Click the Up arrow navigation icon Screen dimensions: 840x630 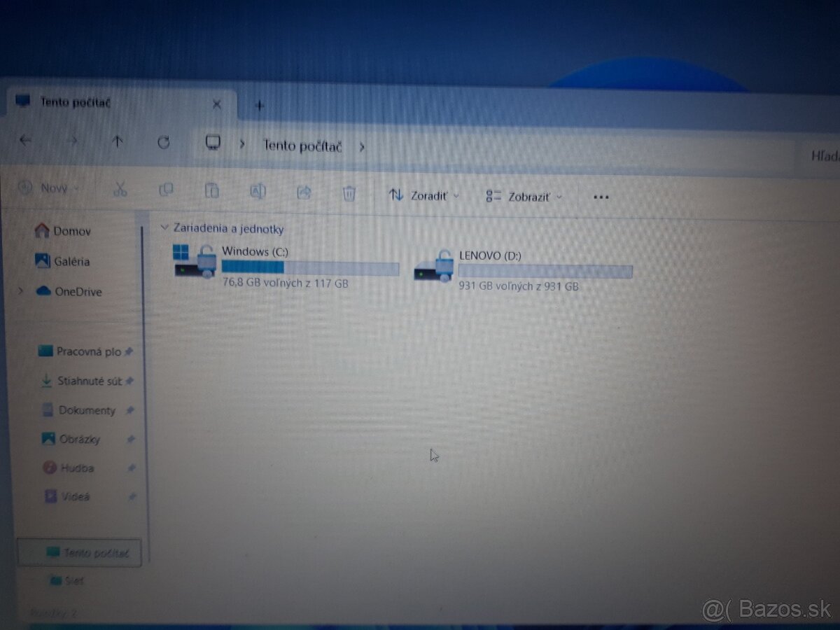pyautogui.click(x=118, y=141)
